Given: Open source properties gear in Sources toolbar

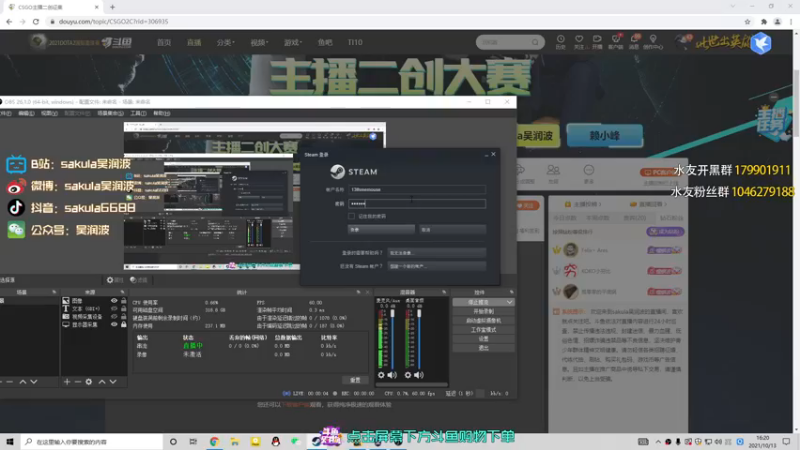Looking at the screenshot, I should click(x=89, y=382).
